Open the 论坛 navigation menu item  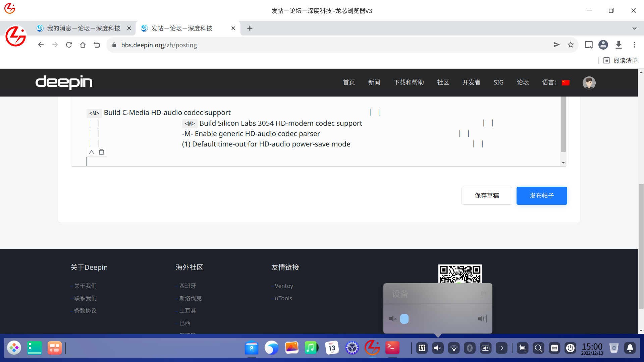pos(523,82)
